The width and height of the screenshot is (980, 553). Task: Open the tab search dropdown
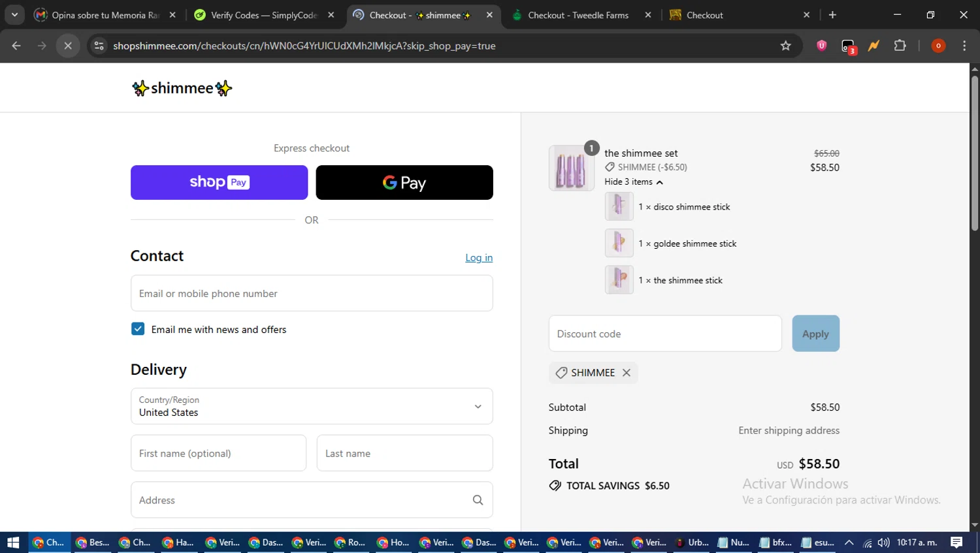[14, 15]
